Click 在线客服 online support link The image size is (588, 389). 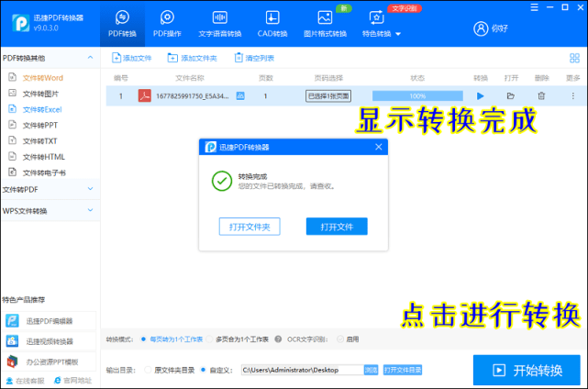point(26,381)
